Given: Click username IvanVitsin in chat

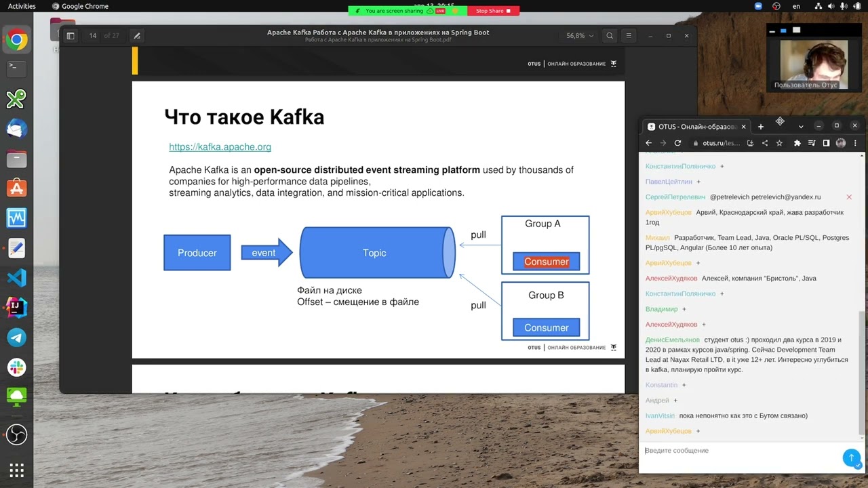Looking at the screenshot, I should 660,415.
